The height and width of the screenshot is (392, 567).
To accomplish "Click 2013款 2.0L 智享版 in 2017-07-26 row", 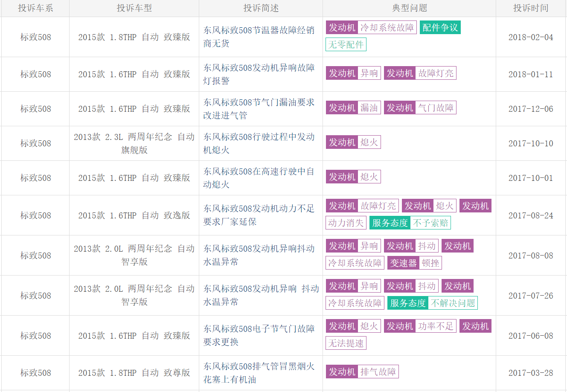I will pyautogui.click(x=134, y=295).
